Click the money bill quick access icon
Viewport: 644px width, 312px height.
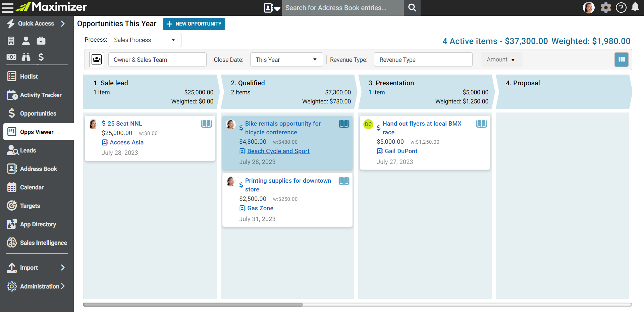click(x=11, y=57)
